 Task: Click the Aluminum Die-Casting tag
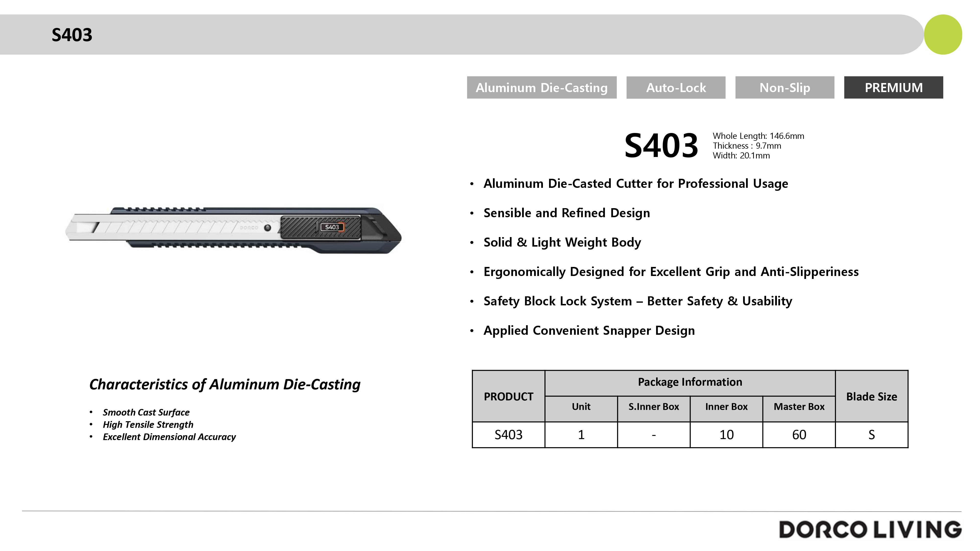pyautogui.click(x=541, y=87)
